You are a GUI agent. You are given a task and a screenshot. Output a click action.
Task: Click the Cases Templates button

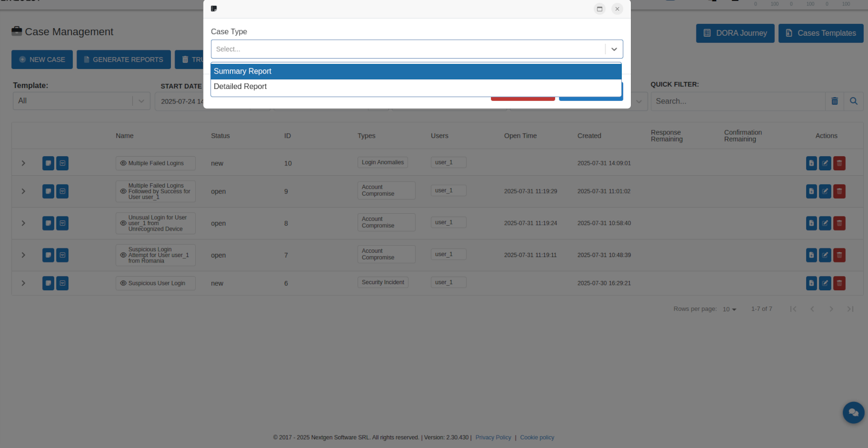point(820,33)
